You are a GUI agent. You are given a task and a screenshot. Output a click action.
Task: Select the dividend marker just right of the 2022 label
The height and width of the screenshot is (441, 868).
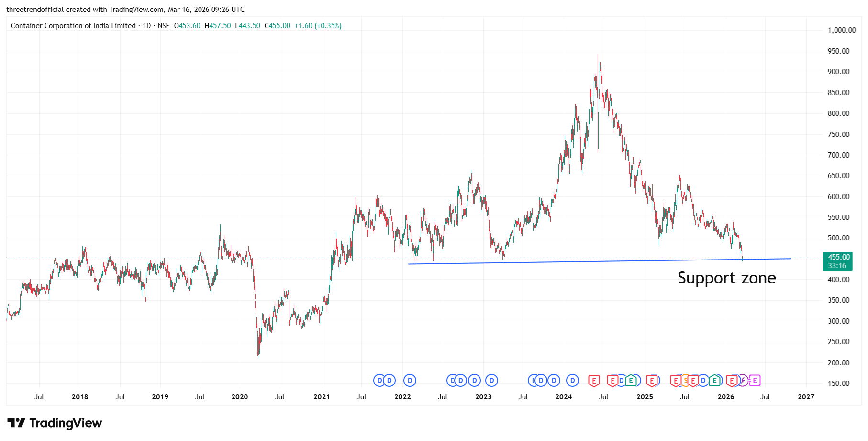tap(410, 381)
